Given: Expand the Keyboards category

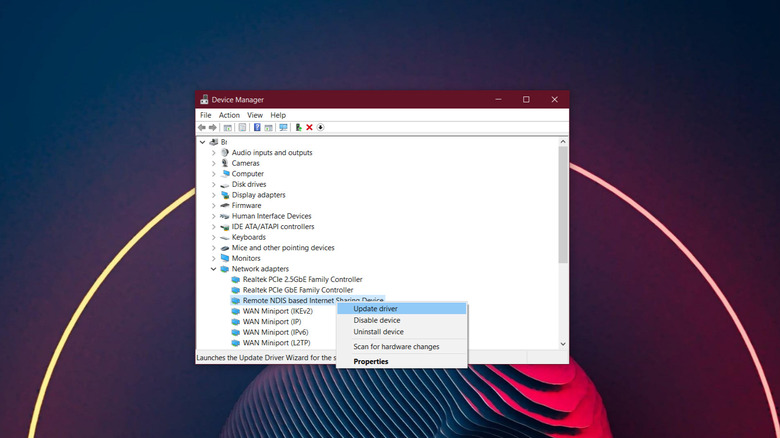Looking at the screenshot, I should pyautogui.click(x=213, y=237).
